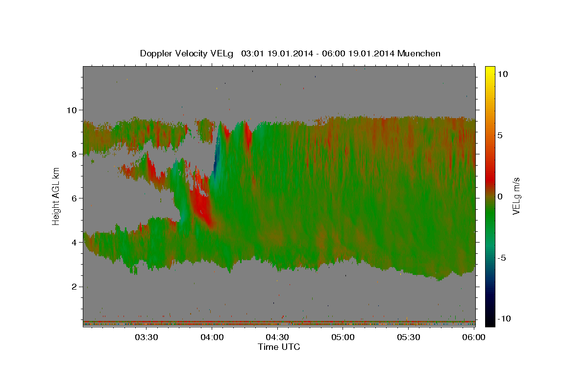Viewport: 588px width, 392px height.
Task: Click the height axis label 4
Action: coord(75,242)
